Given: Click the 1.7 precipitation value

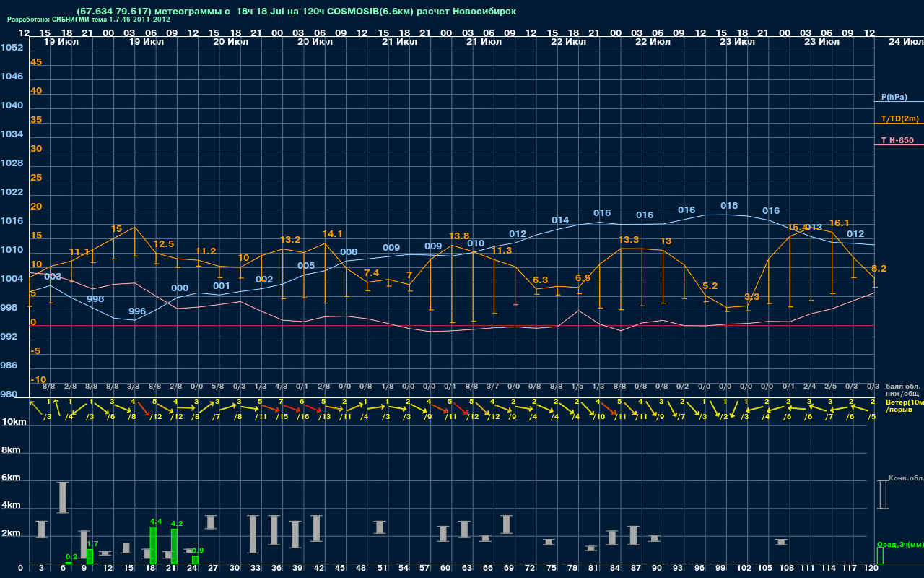Looking at the screenshot, I should (x=92, y=543).
